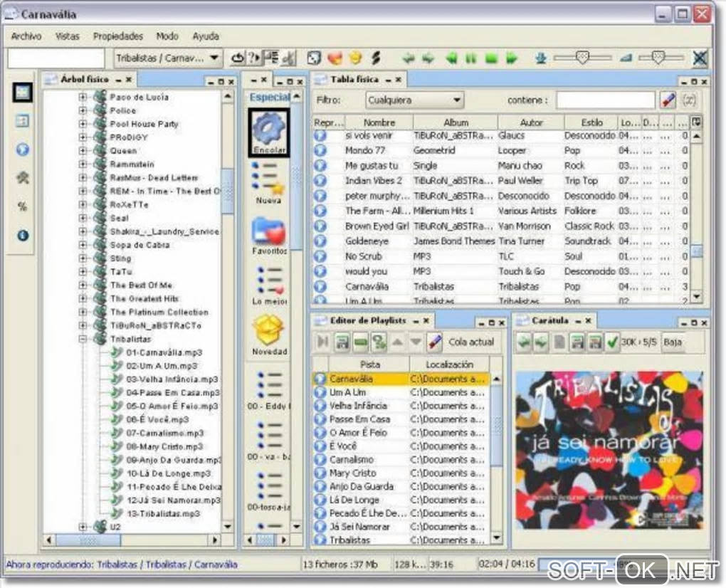Sort table by the Autor column header
Image resolution: width=726 pixels, height=588 pixels.
531,122
